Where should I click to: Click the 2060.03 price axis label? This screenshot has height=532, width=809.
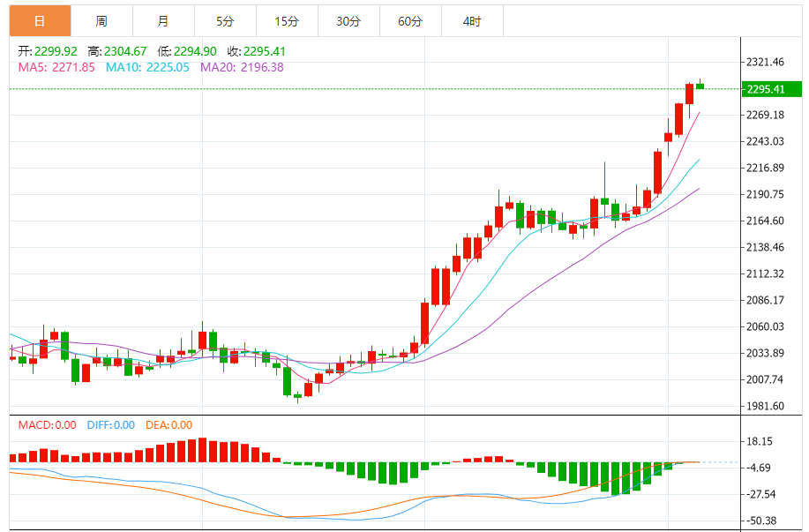tap(765, 326)
